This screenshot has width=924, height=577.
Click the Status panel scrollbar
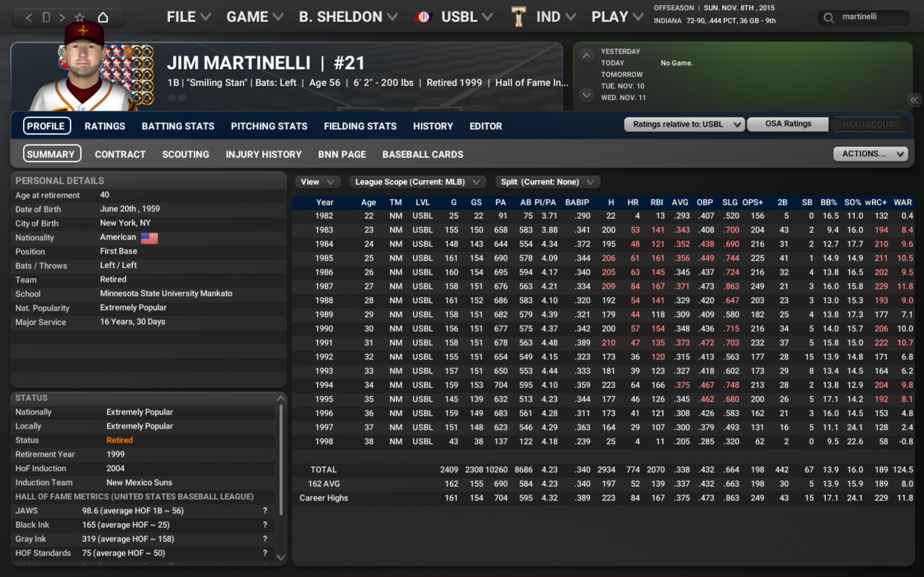281,458
